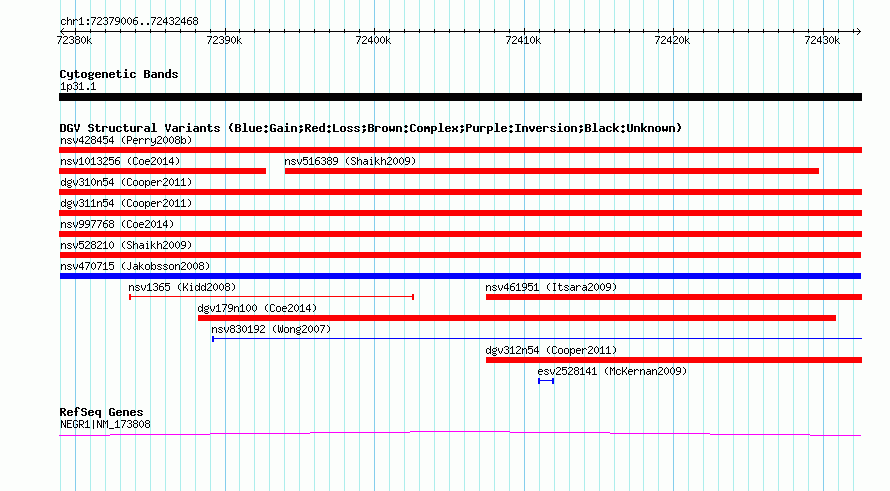Click the NEGR1|NM_173808 gene label
Image resolution: width=890 pixels, height=491 pixels.
[105, 424]
